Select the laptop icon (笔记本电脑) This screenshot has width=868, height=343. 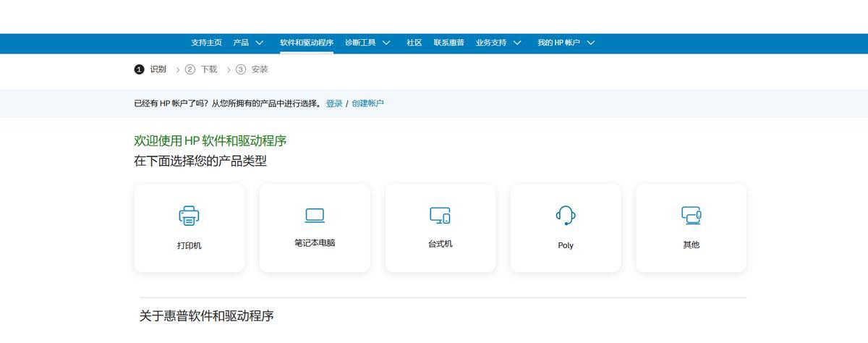pyautogui.click(x=315, y=216)
